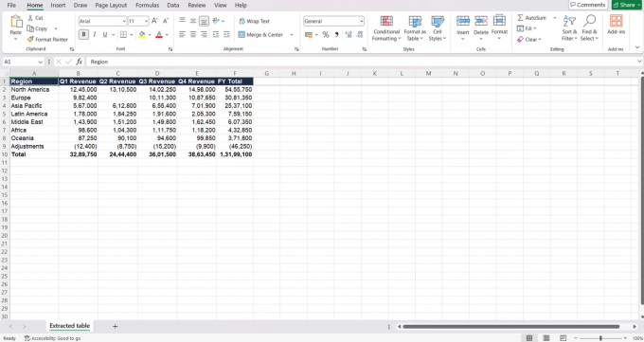Activate the Format Painter brush

click(x=30, y=39)
